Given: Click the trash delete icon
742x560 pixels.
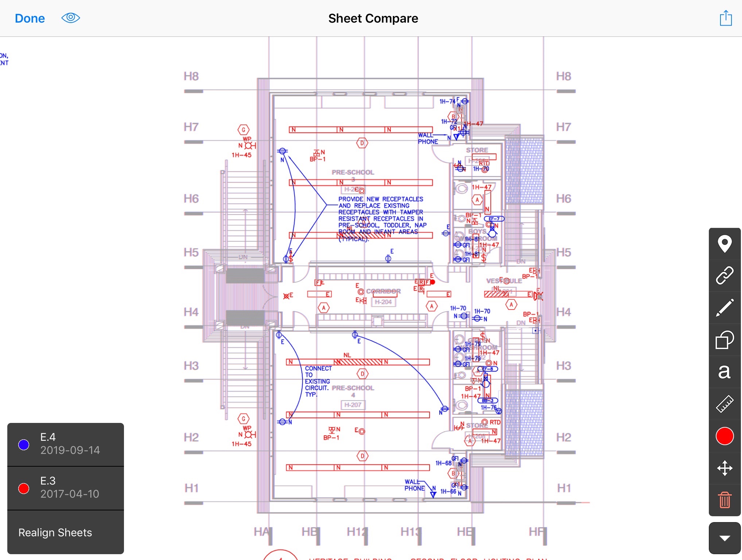Looking at the screenshot, I should [x=724, y=500].
